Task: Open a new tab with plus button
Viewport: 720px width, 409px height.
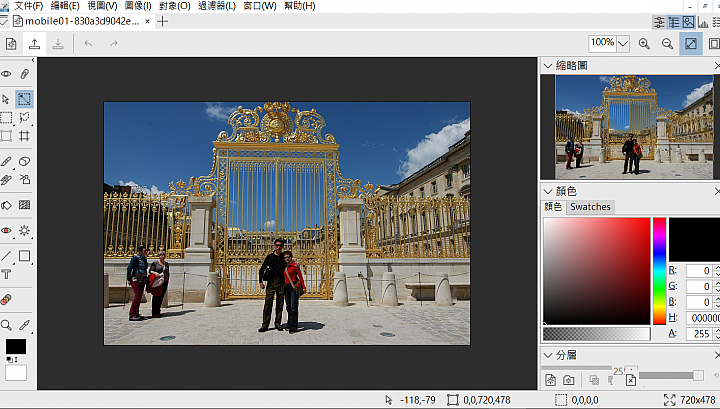Action: tap(162, 22)
